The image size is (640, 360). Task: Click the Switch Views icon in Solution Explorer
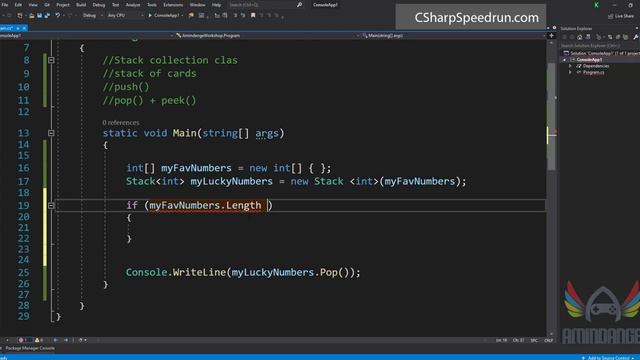588,37
